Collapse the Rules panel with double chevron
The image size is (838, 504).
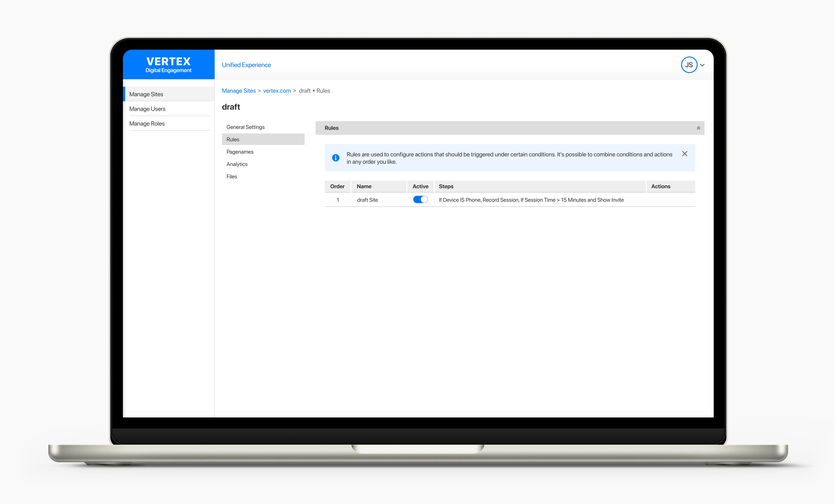click(x=698, y=128)
